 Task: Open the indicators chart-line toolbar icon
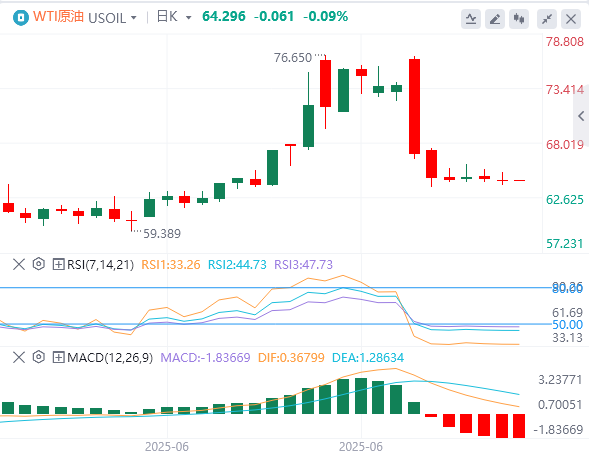click(471, 19)
